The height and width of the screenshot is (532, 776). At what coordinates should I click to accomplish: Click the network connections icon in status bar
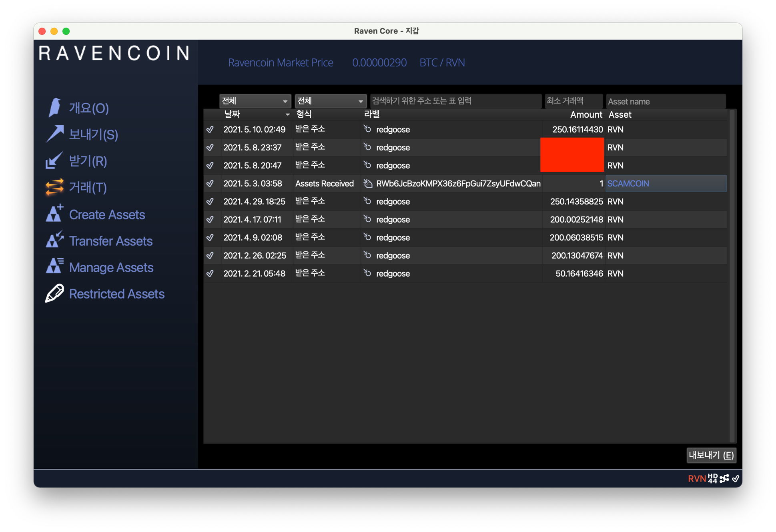click(724, 478)
